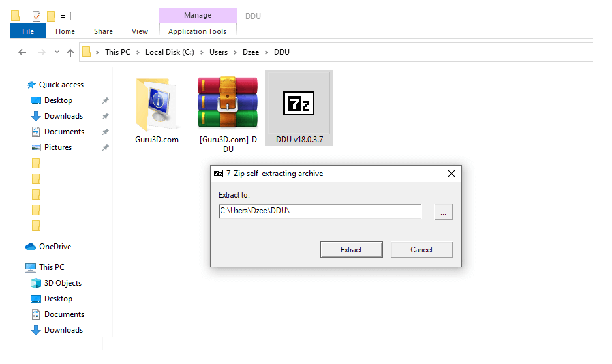
Task: Click the pin icon beside Desktop
Action: pyautogui.click(x=106, y=100)
